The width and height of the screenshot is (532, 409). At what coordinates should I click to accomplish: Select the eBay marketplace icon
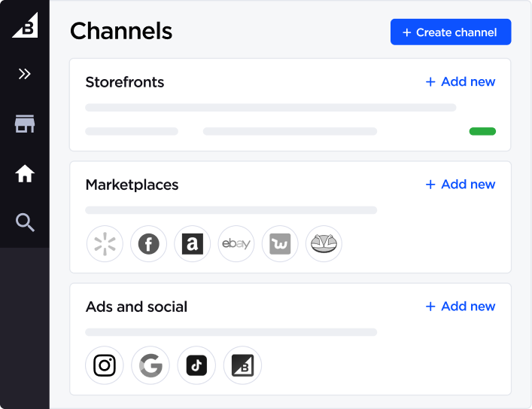[236, 243]
